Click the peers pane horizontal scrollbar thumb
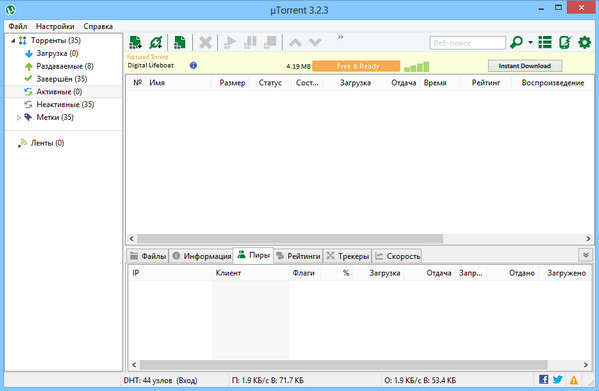Screen dimensions: 599x391 [x=343, y=365]
